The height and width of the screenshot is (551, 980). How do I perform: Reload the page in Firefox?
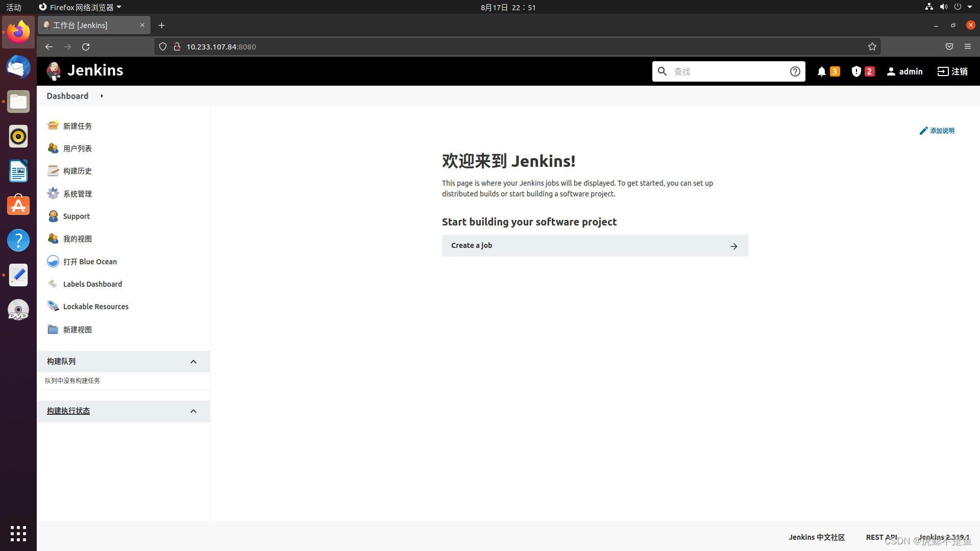pyautogui.click(x=86, y=46)
